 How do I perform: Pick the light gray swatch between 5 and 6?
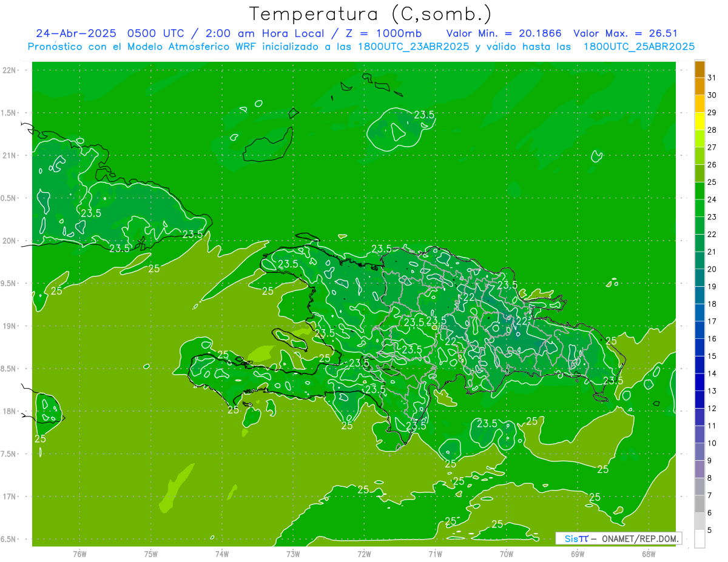[699, 521]
